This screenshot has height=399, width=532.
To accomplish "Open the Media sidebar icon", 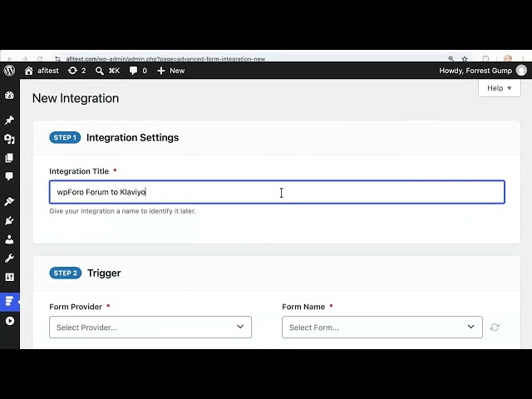I will pyautogui.click(x=9, y=139).
